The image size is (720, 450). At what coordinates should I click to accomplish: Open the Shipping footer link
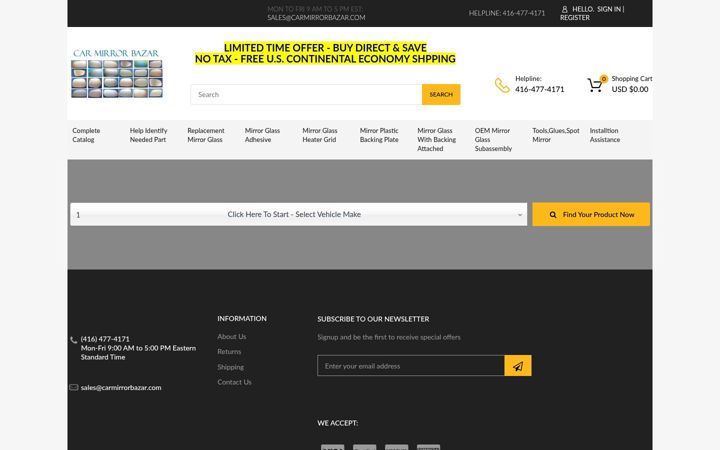coord(231,367)
